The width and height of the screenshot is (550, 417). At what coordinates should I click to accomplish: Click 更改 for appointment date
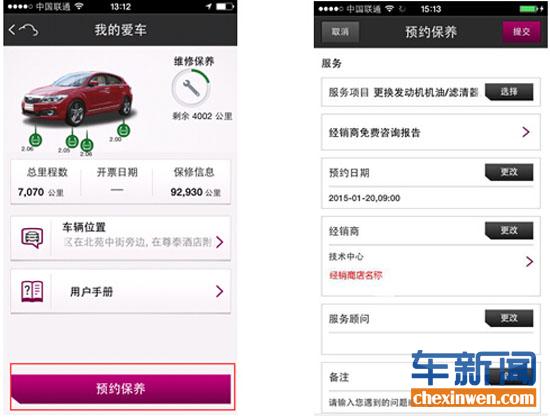509,172
